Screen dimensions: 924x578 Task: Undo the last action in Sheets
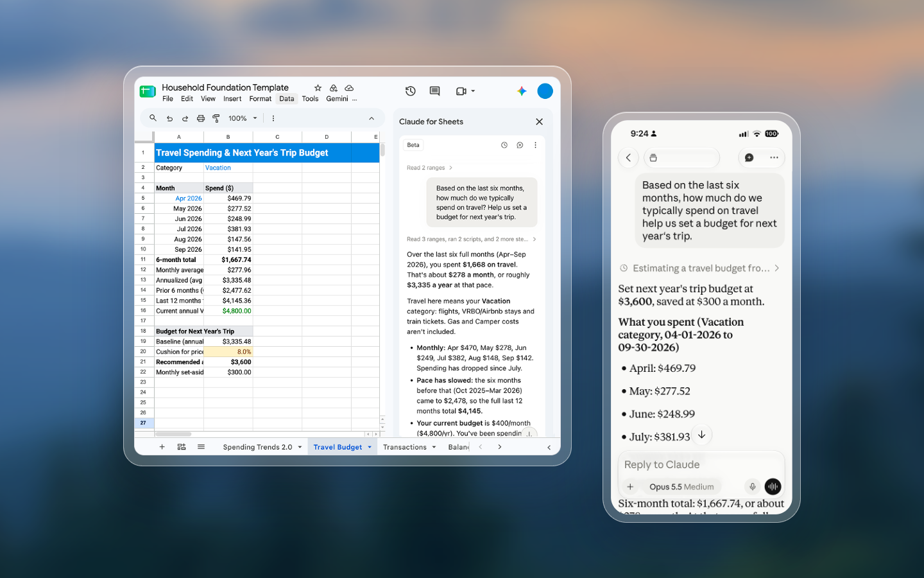[x=169, y=118]
